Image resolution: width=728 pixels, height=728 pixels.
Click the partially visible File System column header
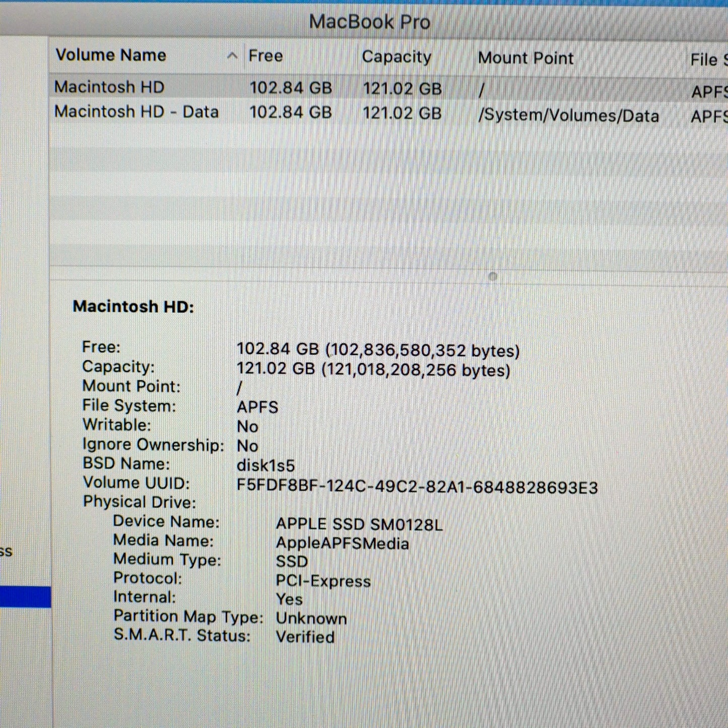707,60
